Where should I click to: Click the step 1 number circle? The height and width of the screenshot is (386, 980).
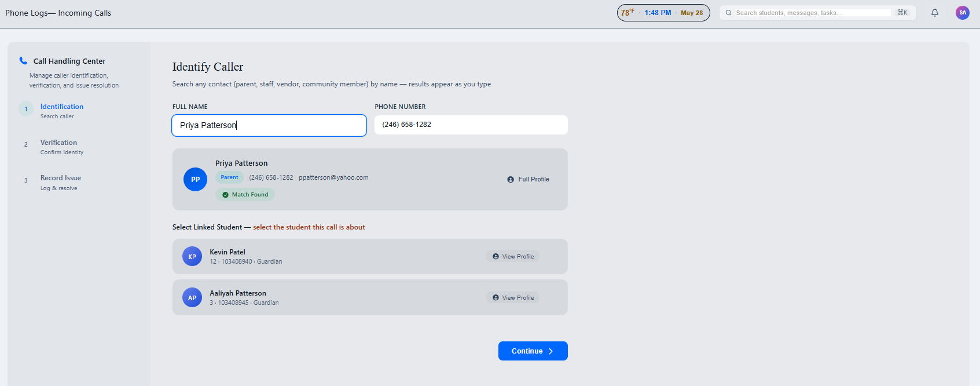[26, 109]
